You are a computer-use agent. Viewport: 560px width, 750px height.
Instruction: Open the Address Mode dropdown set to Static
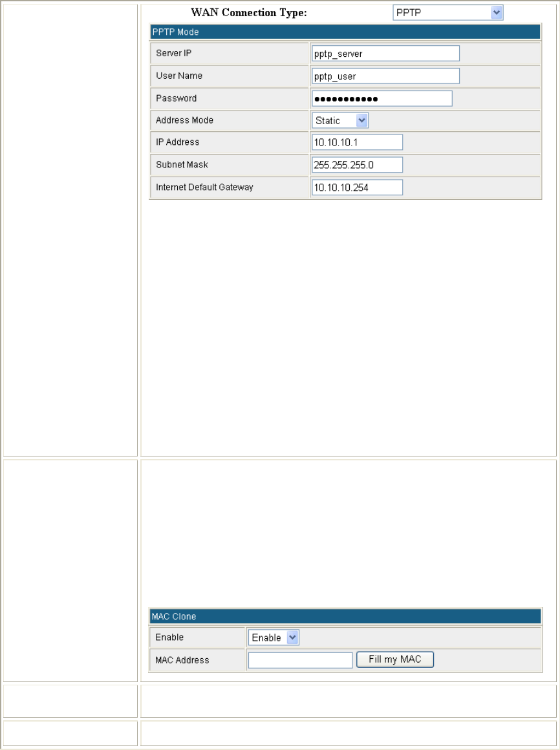340,120
